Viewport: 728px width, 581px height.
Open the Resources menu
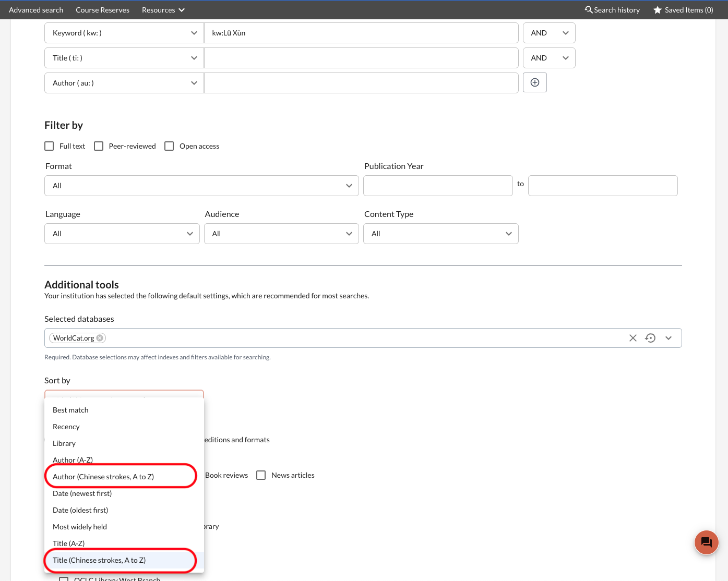(x=163, y=10)
